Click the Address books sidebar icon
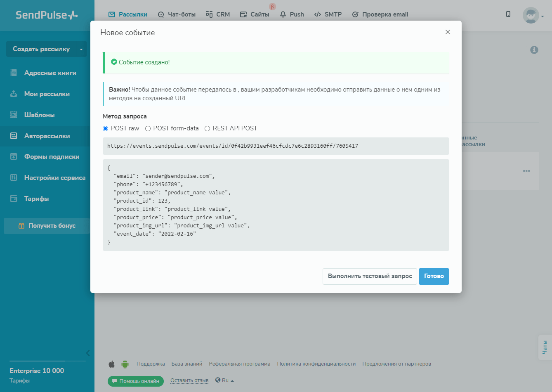Viewport: 552px width, 392px height. pos(14,73)
